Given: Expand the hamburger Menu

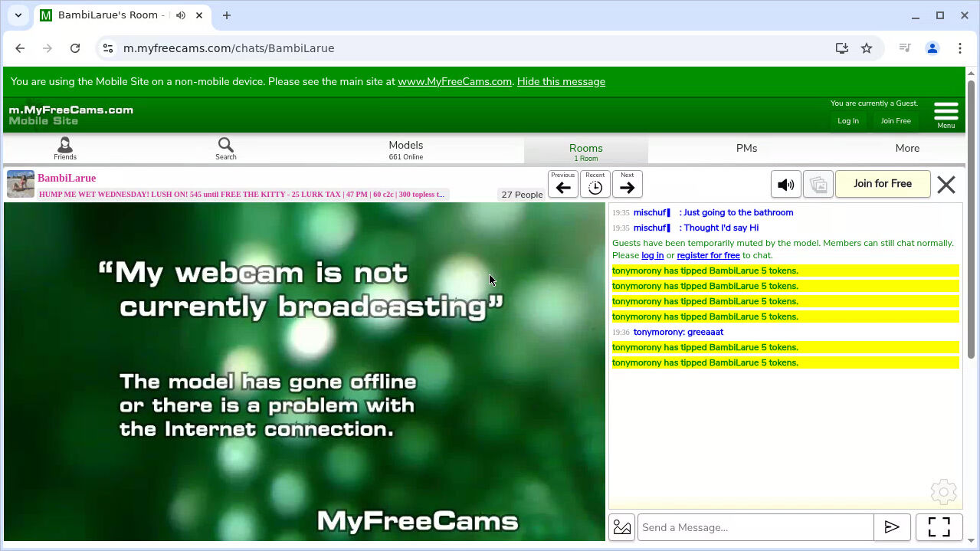Looking at the screenshot, I should (946, 114).
